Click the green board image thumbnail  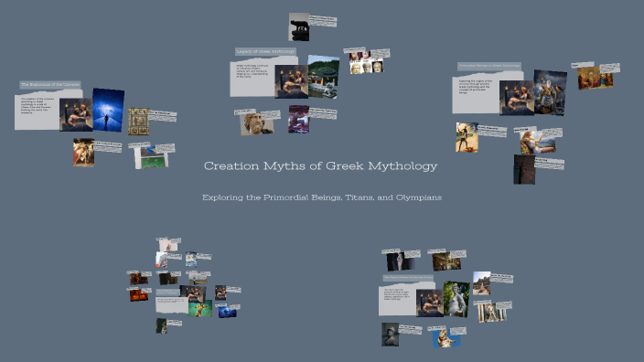[153, 157]
